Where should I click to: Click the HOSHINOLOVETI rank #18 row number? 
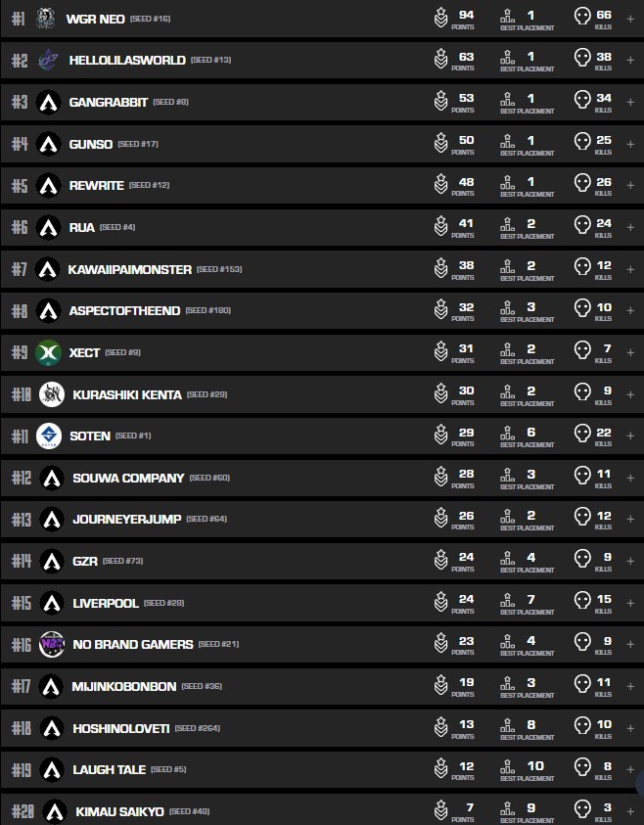[x=22, y=728]
